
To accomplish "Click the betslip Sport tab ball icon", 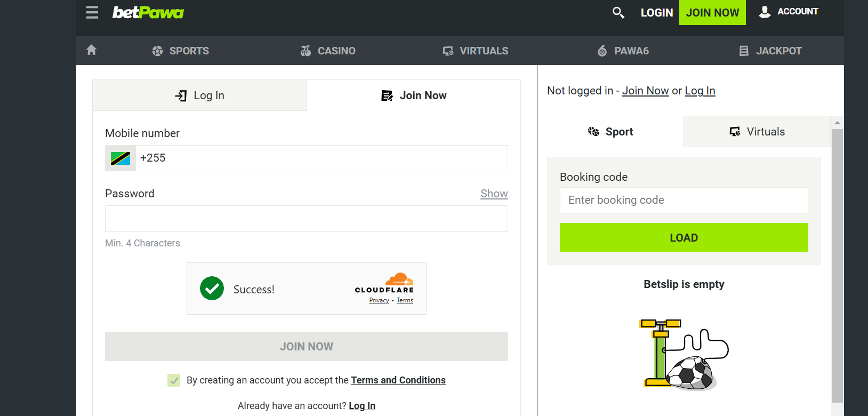I will (x=593, y=132).
